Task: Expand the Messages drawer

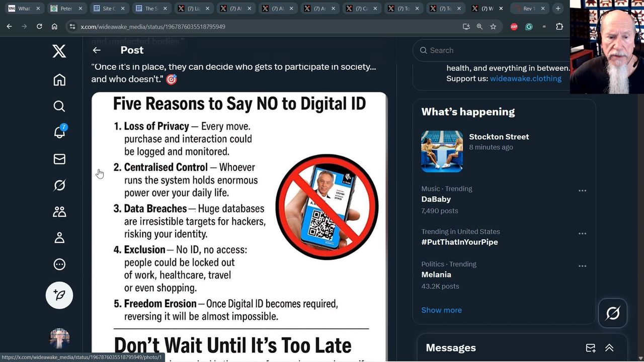Action: [x=609, y=348]
